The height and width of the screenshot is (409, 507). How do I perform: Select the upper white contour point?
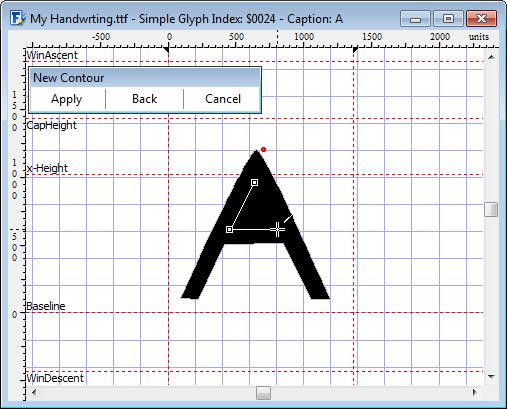click(254, 182)
